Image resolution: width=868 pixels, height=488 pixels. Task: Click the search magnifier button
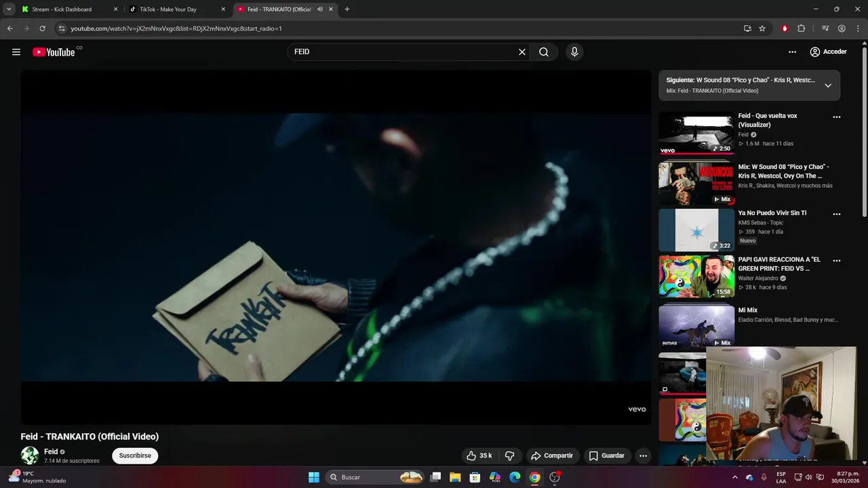coord(544,52)
